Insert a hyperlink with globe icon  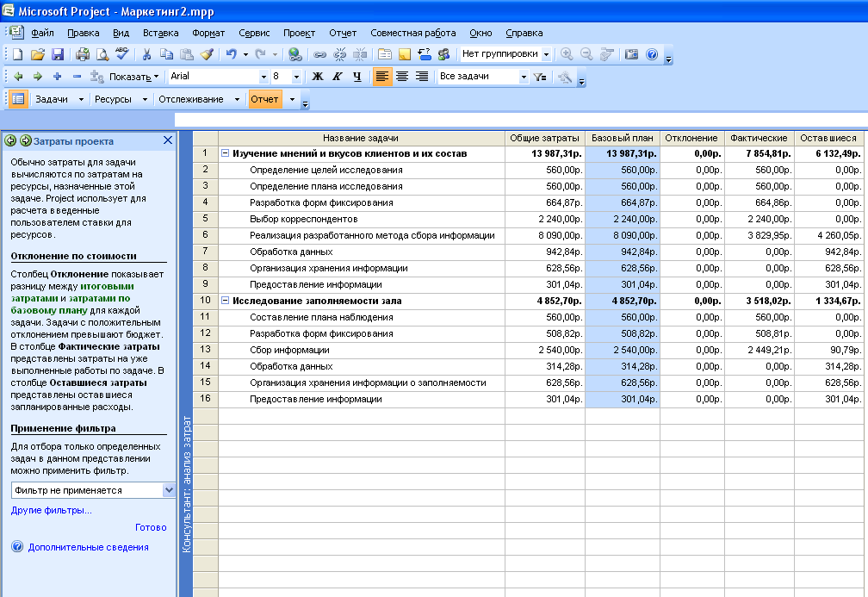pos(295,54)
